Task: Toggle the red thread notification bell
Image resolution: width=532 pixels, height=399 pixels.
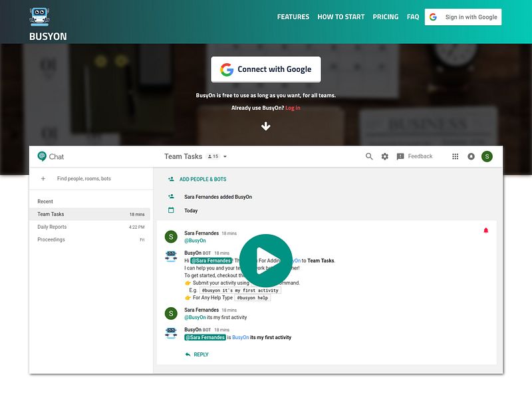Action: pos(485,230)
